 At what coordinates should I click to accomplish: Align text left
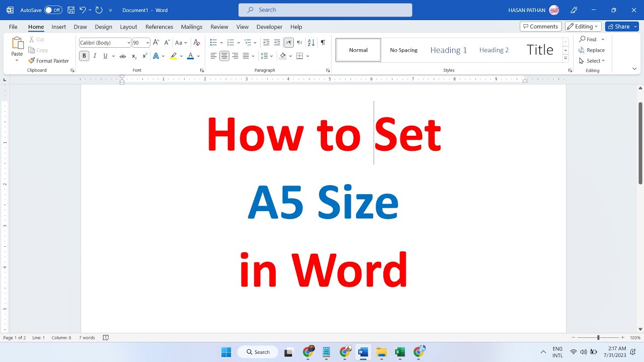(x=213, y=56)
